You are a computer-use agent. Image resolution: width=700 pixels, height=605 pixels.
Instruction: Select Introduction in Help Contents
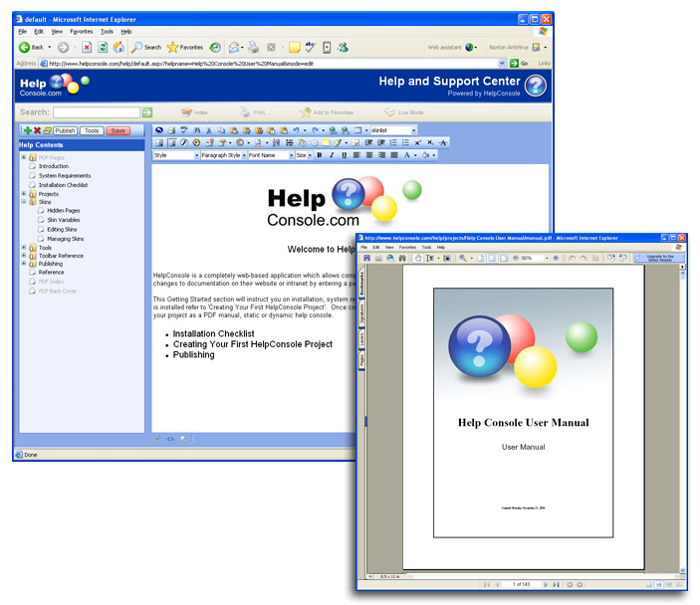[54, 166]
